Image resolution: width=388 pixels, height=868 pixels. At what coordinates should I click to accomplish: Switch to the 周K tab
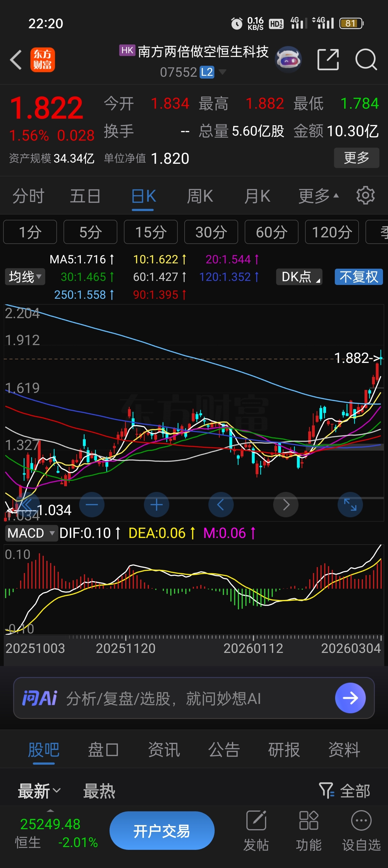[200, 196]
